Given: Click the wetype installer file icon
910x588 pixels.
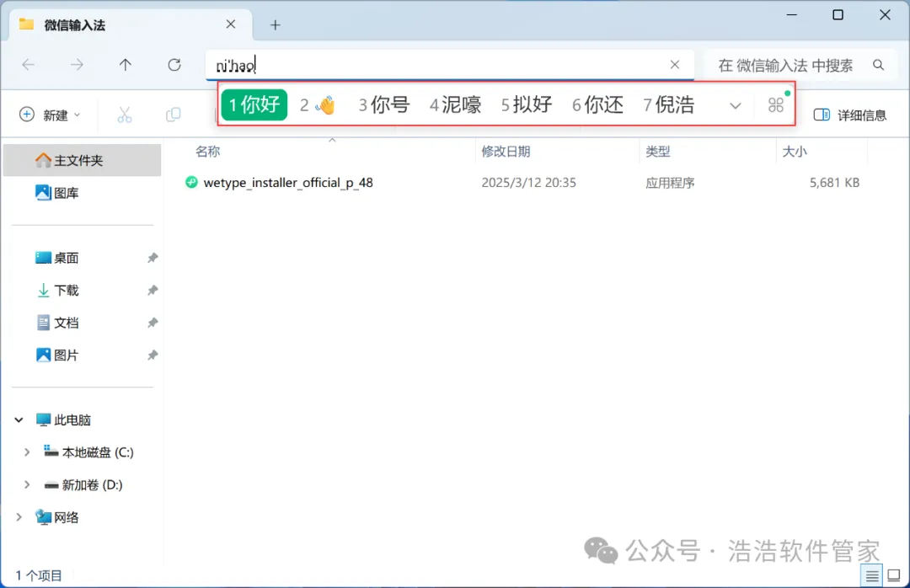Looking at the screenshot, I should tap(191, 182).
